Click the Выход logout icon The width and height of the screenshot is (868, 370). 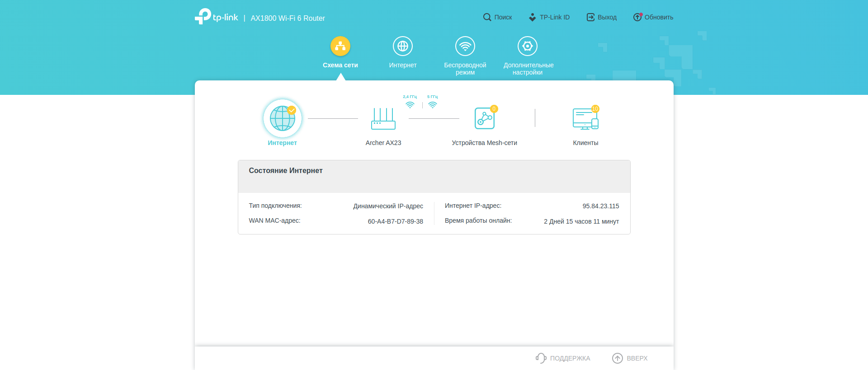tap(590, 17)
